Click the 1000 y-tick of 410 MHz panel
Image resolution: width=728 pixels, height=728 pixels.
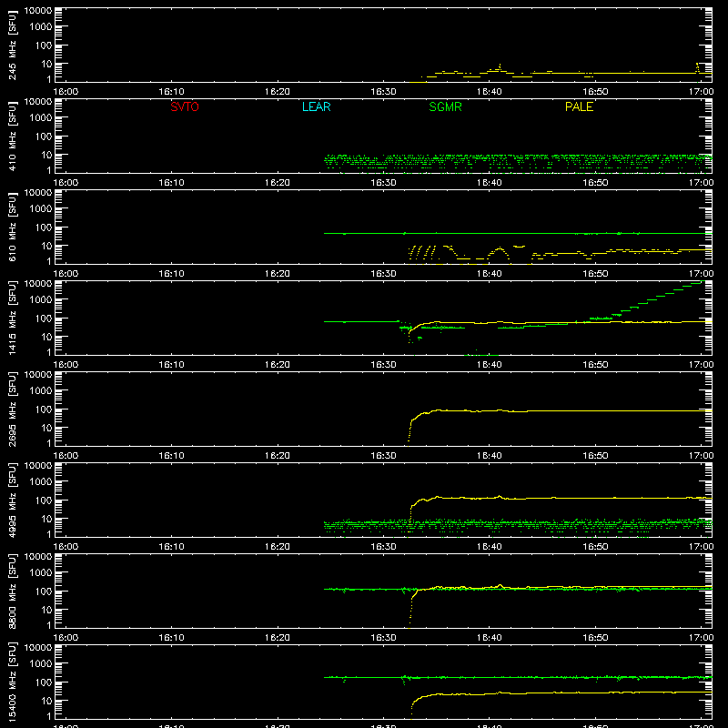coord(41,118)
